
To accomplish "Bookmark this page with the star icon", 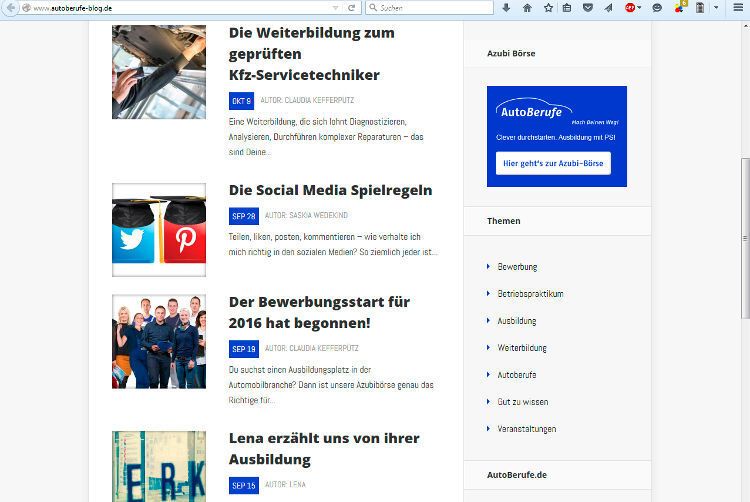I will tap(548, 8).
